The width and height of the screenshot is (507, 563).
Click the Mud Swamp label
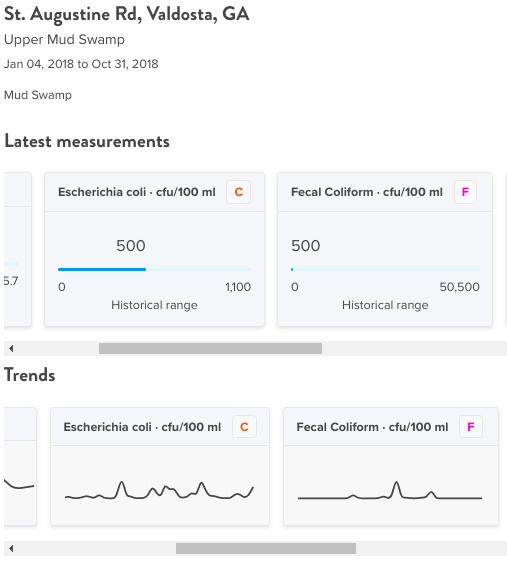[38, 95]
